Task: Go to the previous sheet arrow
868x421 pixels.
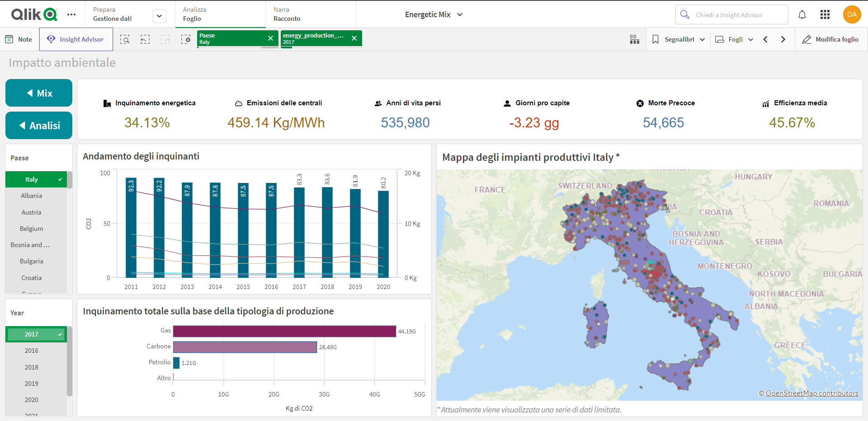Action: tap(765, 39)
